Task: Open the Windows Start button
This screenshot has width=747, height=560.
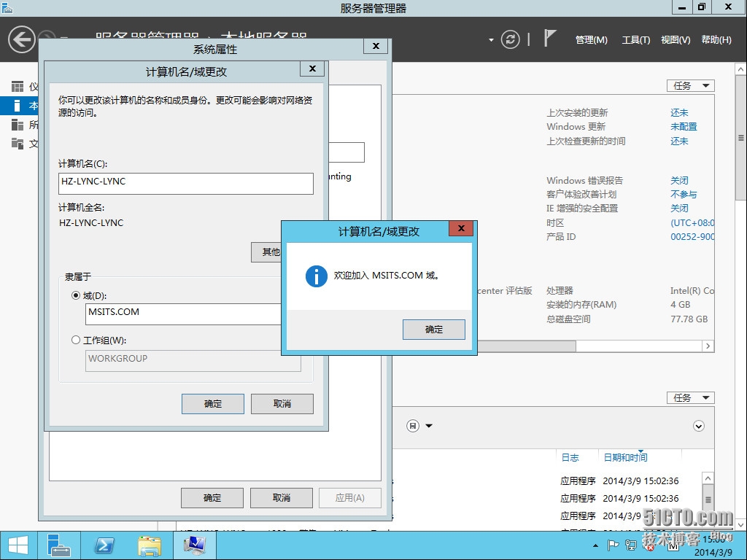Action: click(18, 545)
